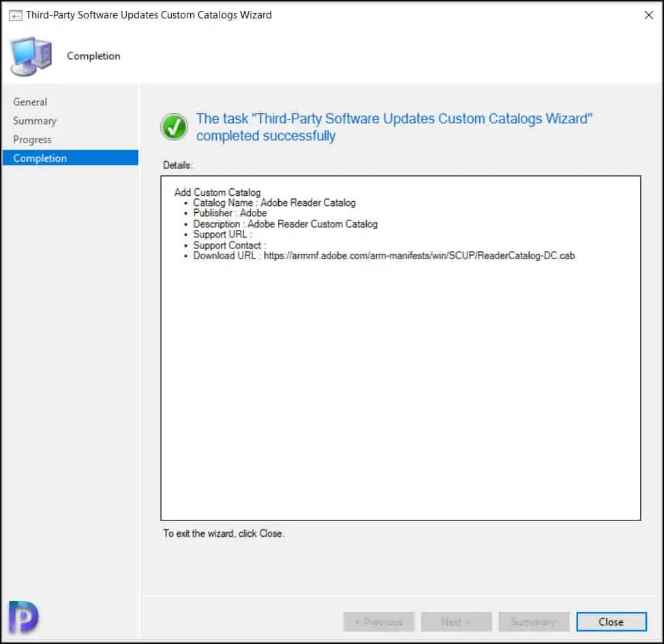Click 'To exit the wizard, click Close' text
Viewport: 664px width, 644px height.
pyautogui.click(x=224, y=533)
